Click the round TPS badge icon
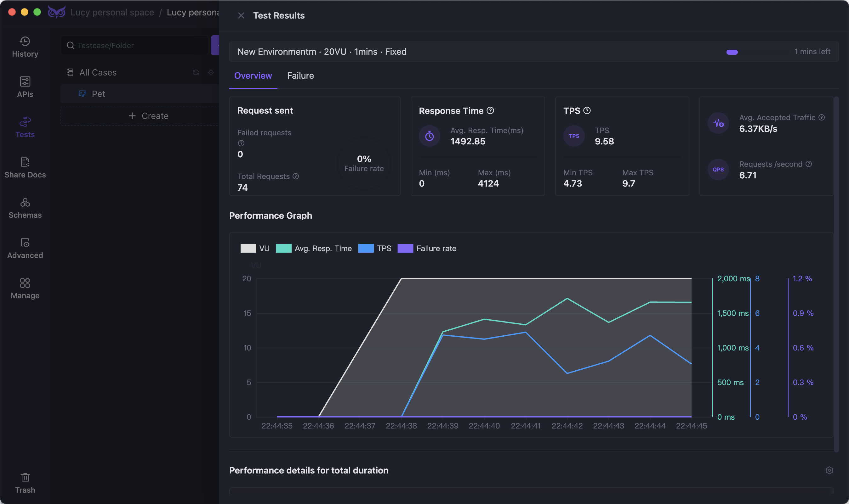The width and height of the screenshot is (849, 504). click(x=574, y=136)
